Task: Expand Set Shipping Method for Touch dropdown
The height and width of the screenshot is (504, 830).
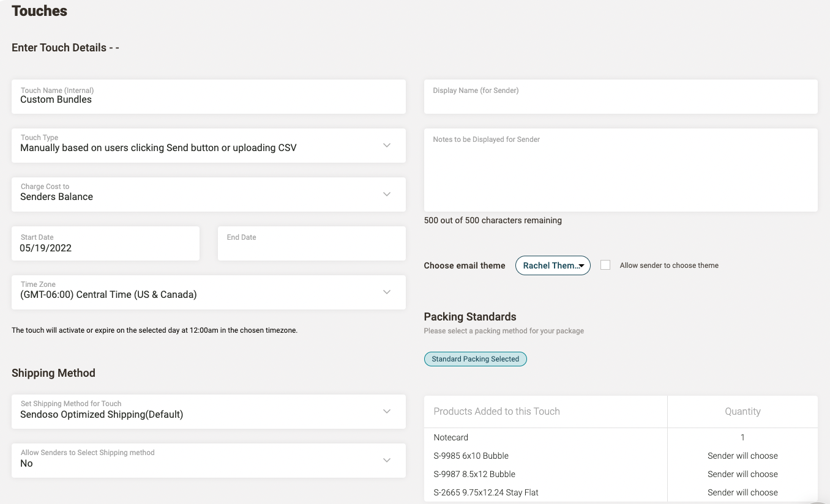Action: (386, 412)
